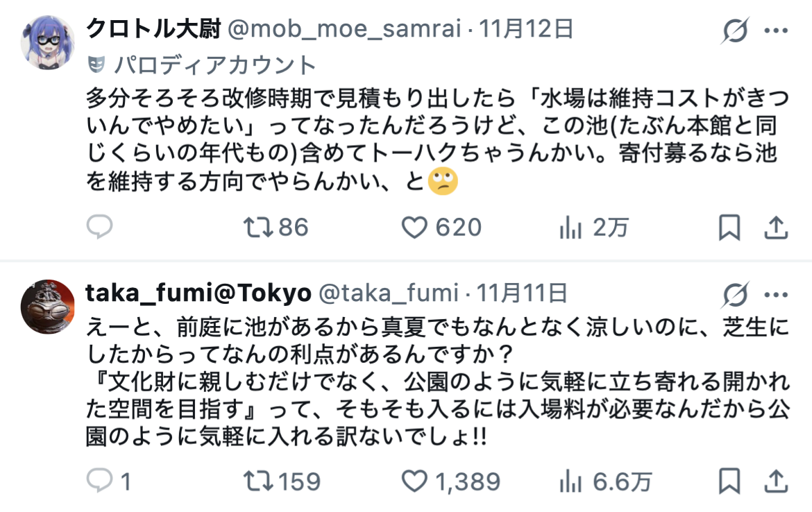Viewport: 812px width, 512px height.
Task: Like the post with 620 likes
Action: [x=415, y=227]
